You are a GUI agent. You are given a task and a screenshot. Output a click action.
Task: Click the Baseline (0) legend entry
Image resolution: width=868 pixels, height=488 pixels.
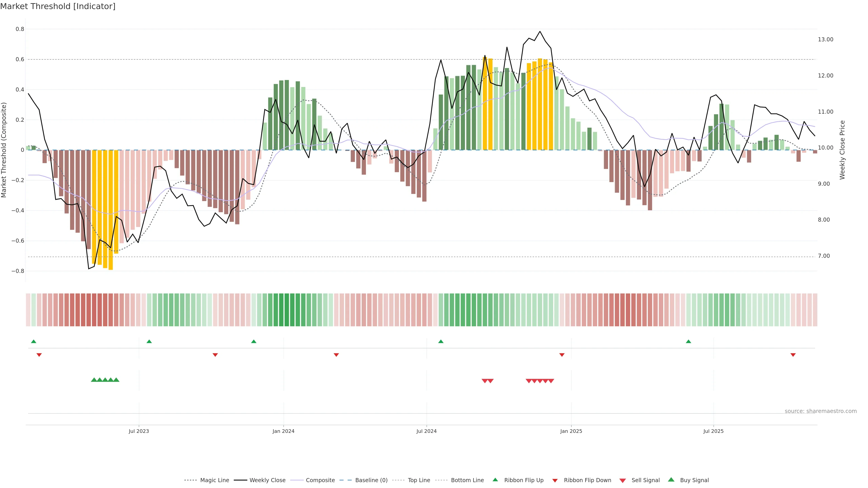point(371,480)
